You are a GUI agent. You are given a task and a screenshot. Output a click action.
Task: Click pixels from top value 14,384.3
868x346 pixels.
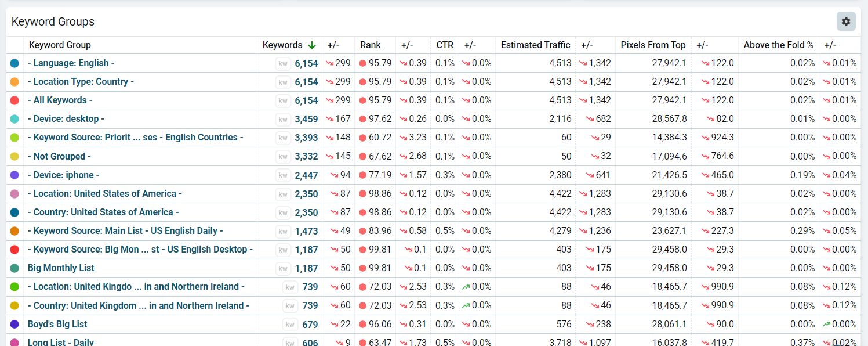pyautogui.click(x=669, y=138)
